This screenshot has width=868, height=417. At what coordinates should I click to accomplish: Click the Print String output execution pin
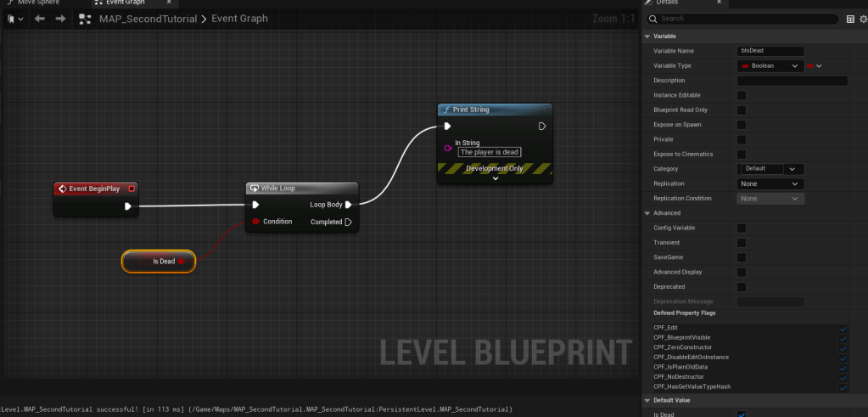pyautogui.click(x=542, y=127)
